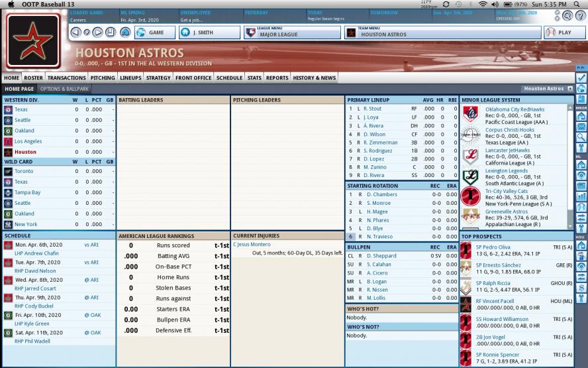
Task: Open D. Chambers in the starting rotation
Action: click(382, 194)
